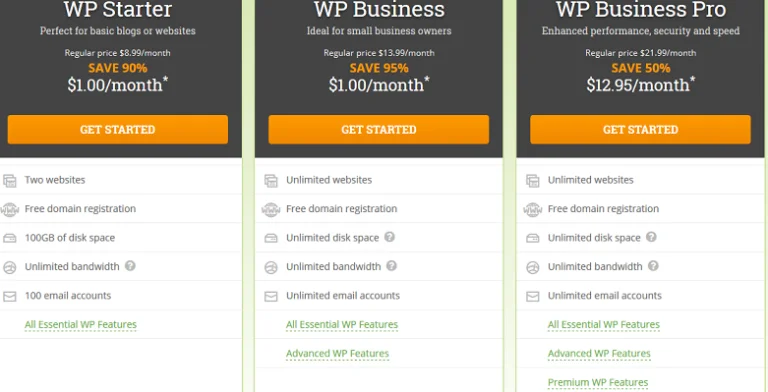
Task: Click the www domain icon in WP Business
Action: point(271,210)
